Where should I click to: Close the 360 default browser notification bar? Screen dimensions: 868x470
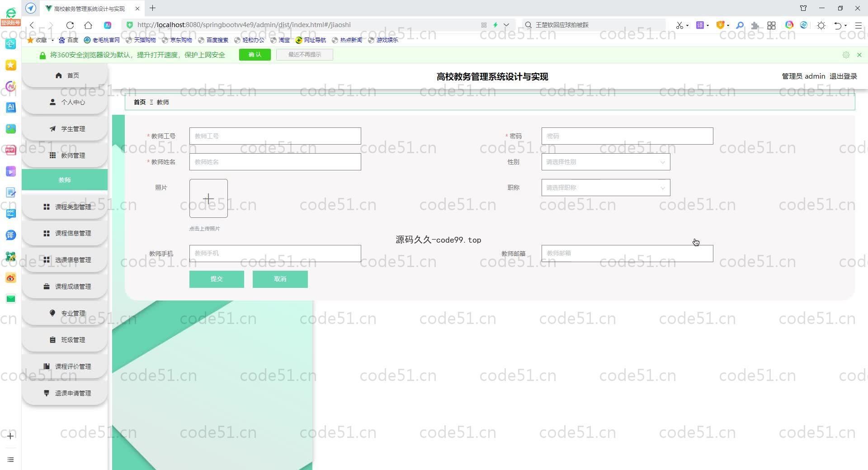point(859,55)
